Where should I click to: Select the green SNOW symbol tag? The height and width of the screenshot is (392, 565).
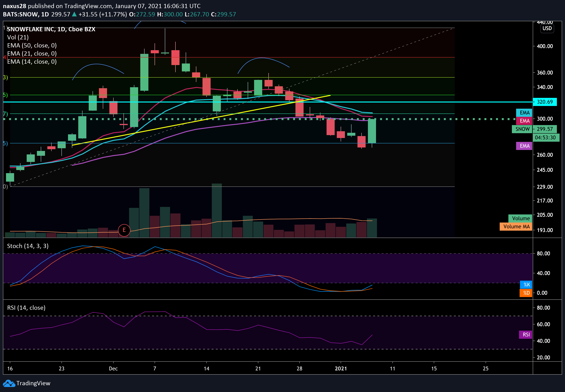click(x=522, y=129)
